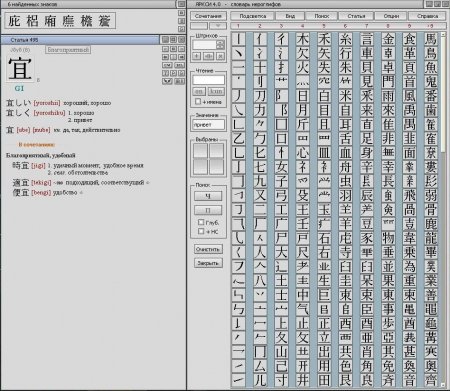The width and height of the screenshot is (450, 391).
Task: Select the 弓 bow radical
Action: [281, 195]
